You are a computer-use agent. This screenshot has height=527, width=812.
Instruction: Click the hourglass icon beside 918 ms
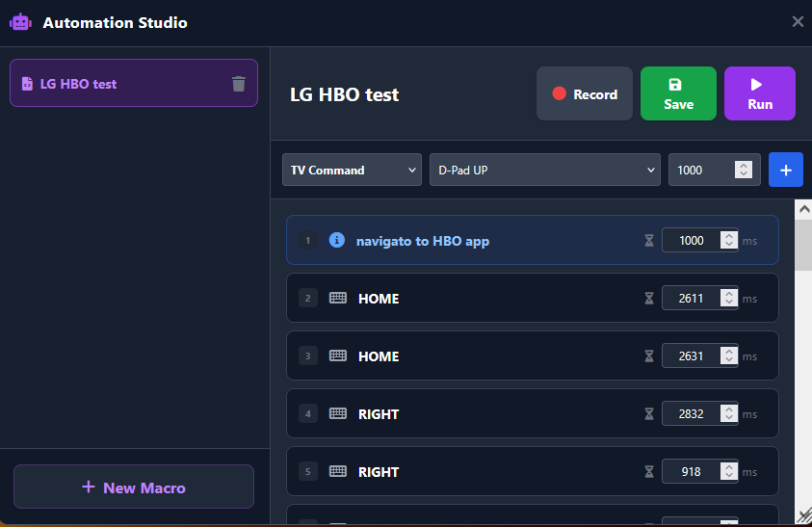tap(649, 471)
